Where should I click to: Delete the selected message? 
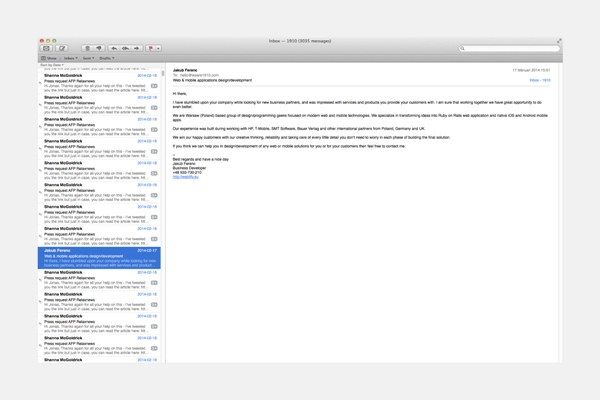[88, 48]
